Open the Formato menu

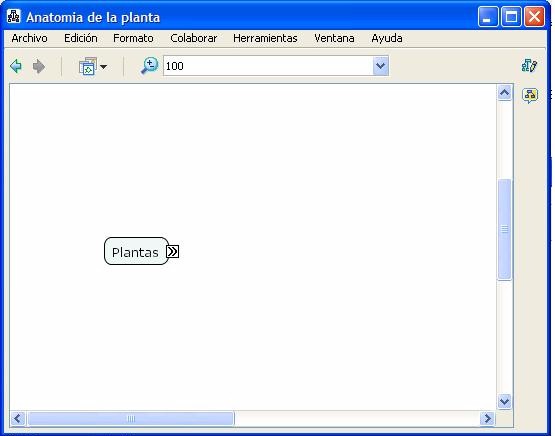pos(133,38)
